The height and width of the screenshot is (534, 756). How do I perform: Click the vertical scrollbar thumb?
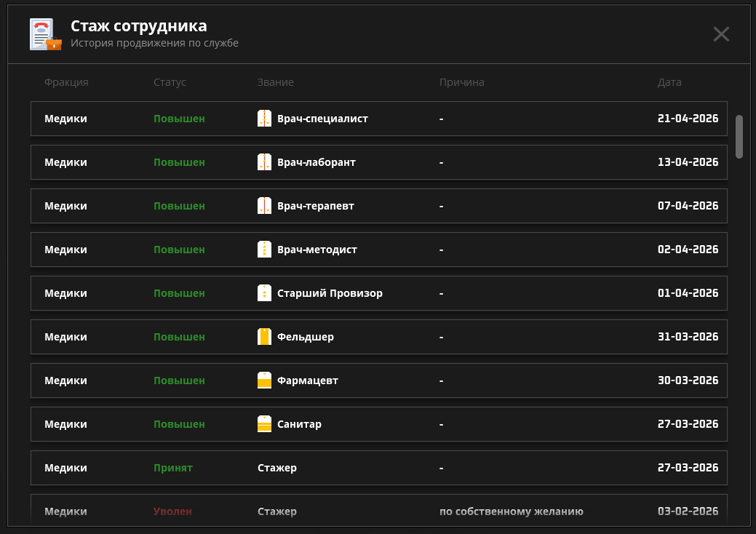739,136
